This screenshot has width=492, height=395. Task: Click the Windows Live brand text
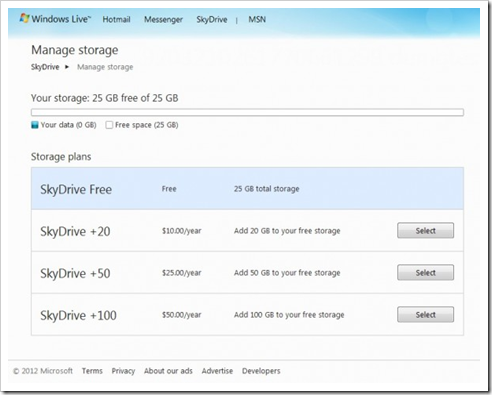coord(61,19)
